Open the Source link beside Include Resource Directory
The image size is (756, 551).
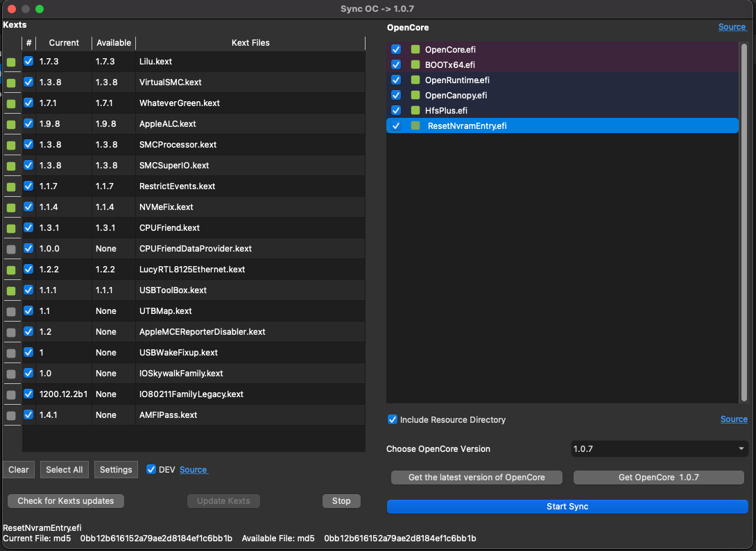[x=734, y=419]
